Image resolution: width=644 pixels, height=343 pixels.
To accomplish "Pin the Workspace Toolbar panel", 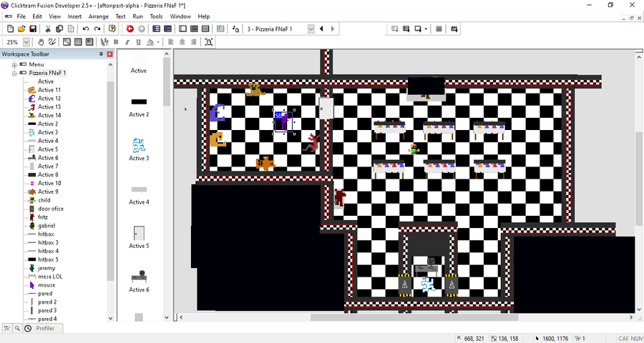I will click(101, 54).
